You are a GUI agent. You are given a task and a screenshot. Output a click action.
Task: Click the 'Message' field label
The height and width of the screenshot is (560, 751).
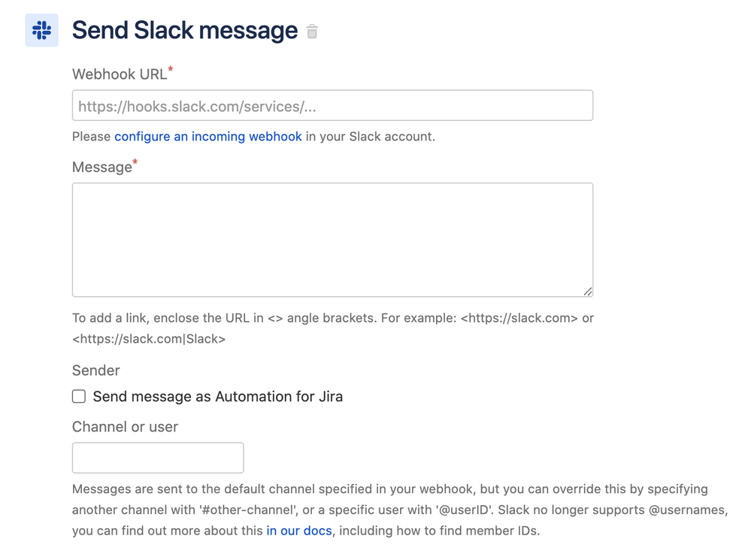click(101, 167)
